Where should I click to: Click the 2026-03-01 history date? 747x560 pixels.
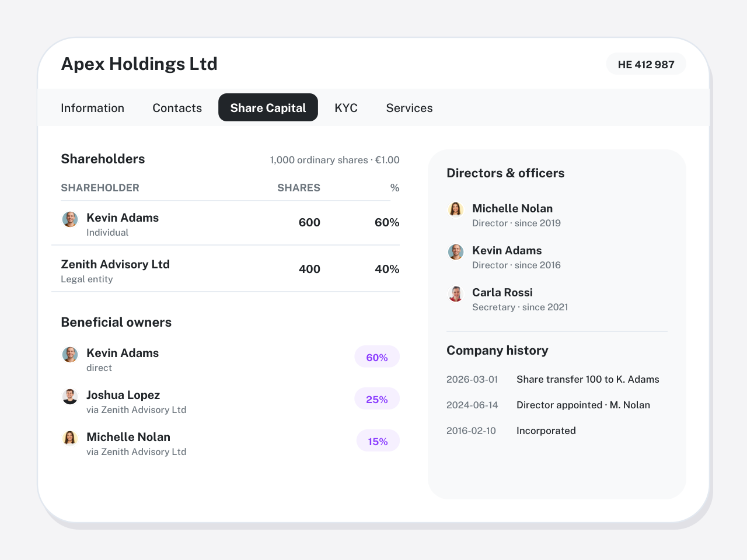472,379
